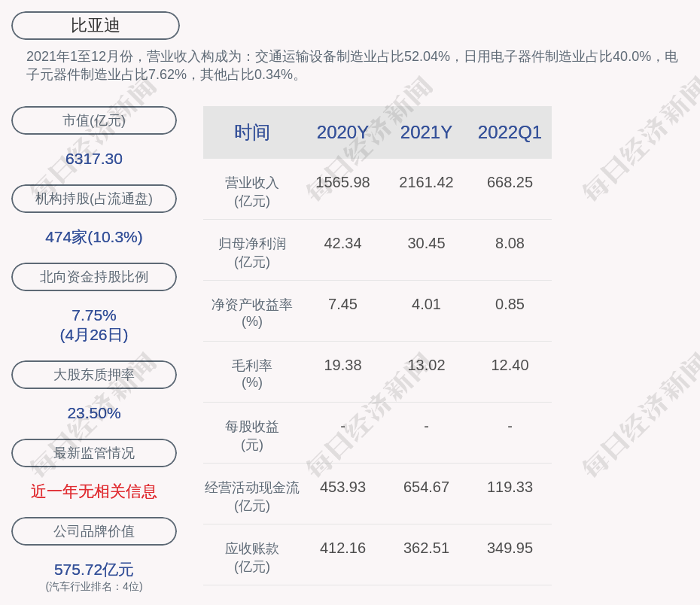
Task: Select the 经营活动现金流(亿元) row label
Action: click(252, 497)
